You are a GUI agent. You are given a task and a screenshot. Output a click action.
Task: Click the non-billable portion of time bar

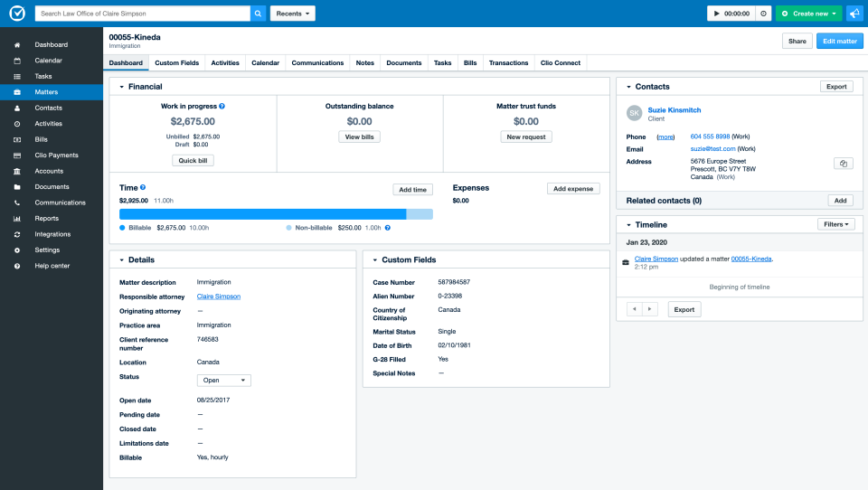(x=420, y=214)
